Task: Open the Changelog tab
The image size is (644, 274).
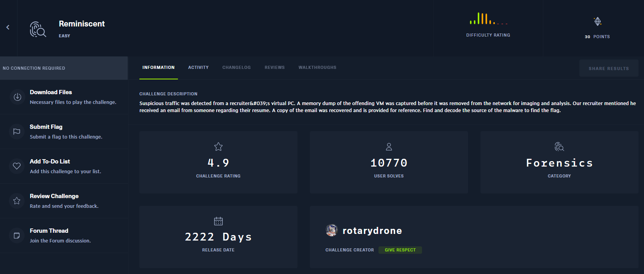Action: point(236,68)
